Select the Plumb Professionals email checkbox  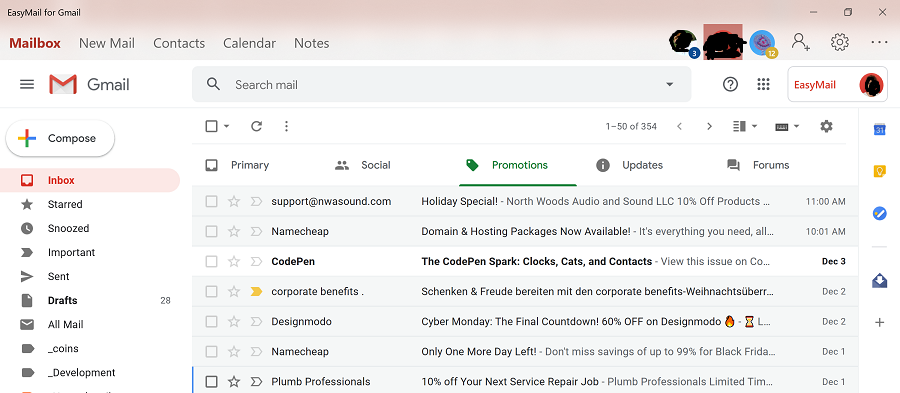pyautogui.click(x=211, y=382)
